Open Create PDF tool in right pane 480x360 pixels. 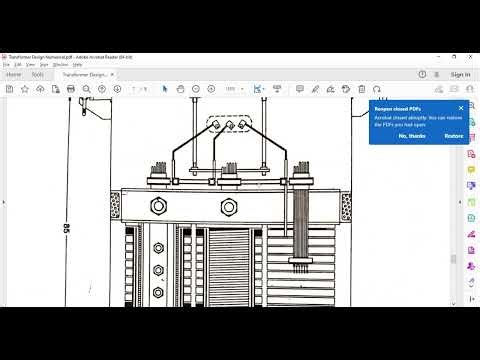click(471, 154)
